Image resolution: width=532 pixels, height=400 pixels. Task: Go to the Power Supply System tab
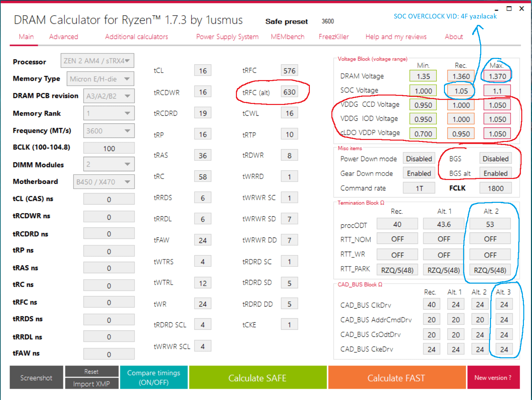point(227,37)
